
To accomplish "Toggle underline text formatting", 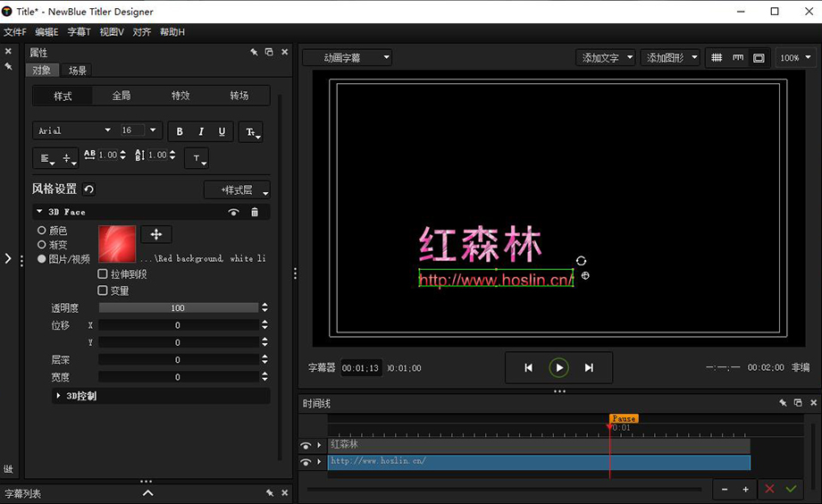I will [x=222, y=131].
